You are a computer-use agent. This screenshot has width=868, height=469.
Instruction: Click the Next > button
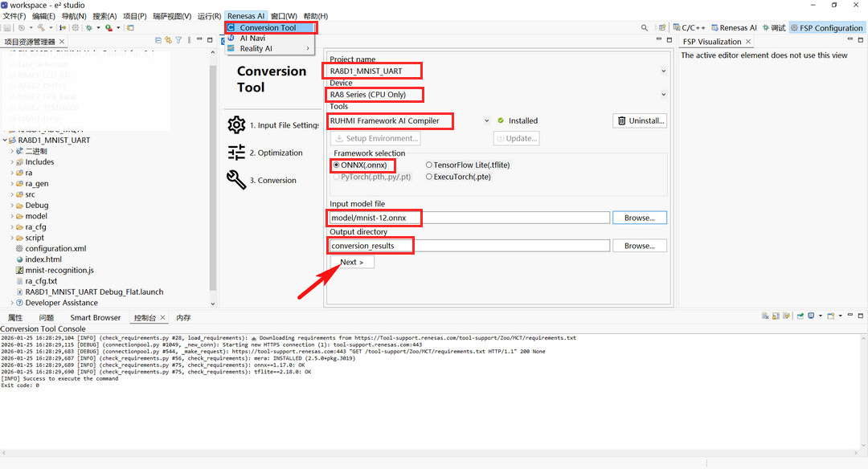352,262
